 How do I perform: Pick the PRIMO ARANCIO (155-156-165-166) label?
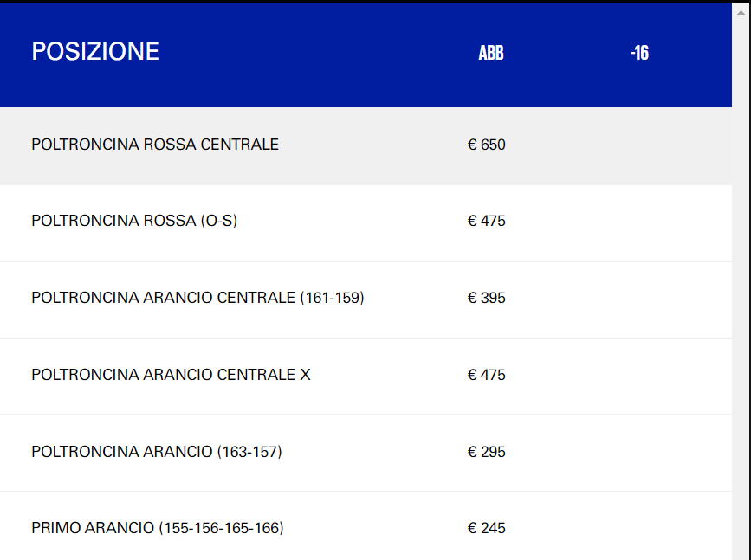point(158,528)
